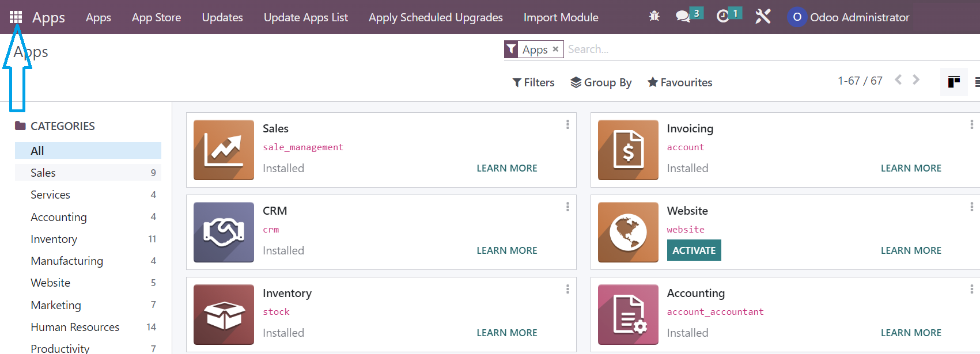Click the bug debug tools icon
The width and height of the screenshot is (980, 354).
[654, 17]
